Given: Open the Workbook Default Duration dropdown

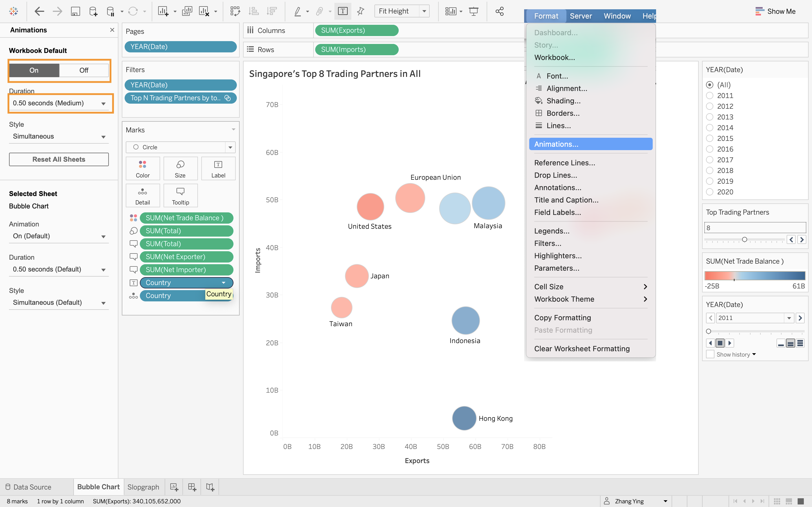Looking at the screenshot, I should click(x=59, y=103).
